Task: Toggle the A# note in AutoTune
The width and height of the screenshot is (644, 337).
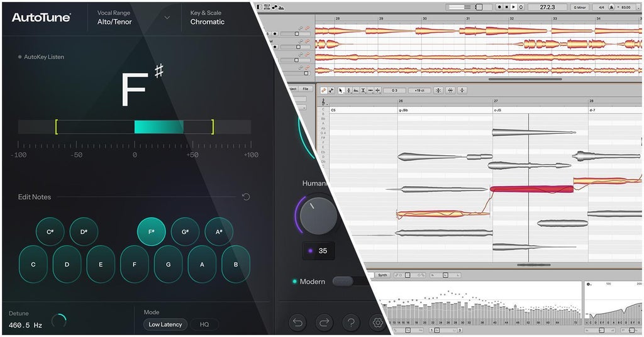Action: [218, 231]
